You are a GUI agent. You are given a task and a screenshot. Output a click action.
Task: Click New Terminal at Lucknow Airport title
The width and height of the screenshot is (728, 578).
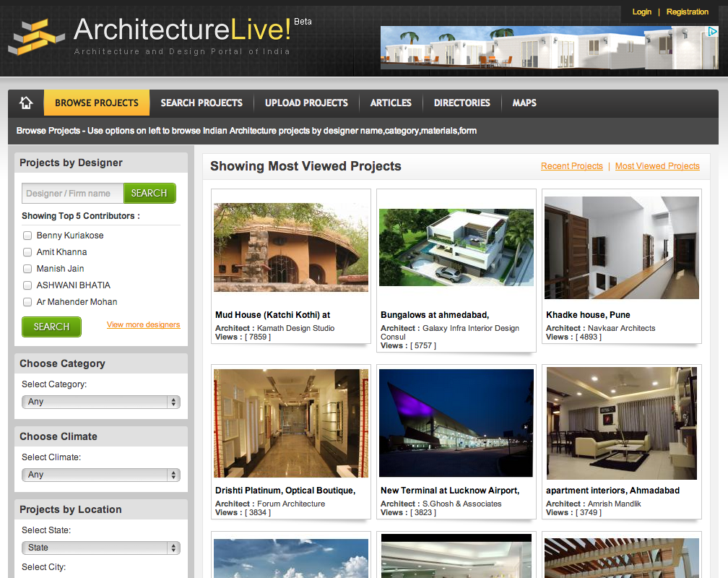[450, 491]
